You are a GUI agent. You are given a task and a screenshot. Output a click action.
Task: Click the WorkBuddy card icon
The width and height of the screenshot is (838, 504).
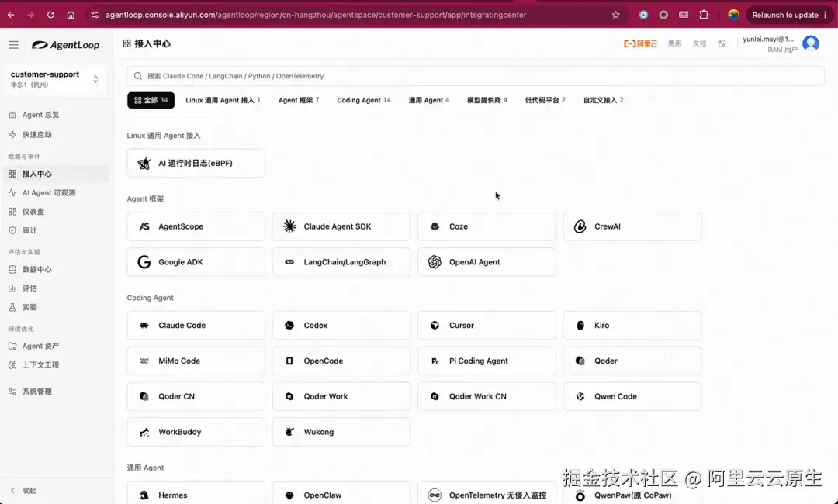pos(144,433)
